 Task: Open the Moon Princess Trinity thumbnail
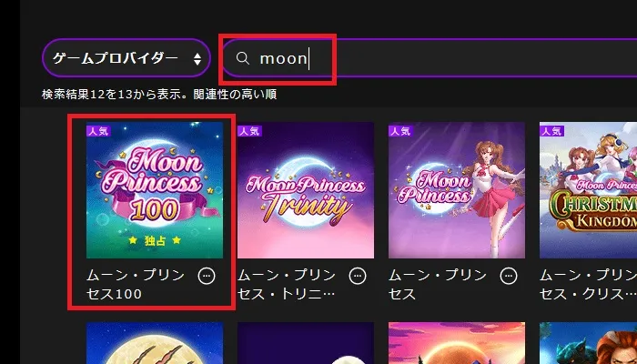306,190
